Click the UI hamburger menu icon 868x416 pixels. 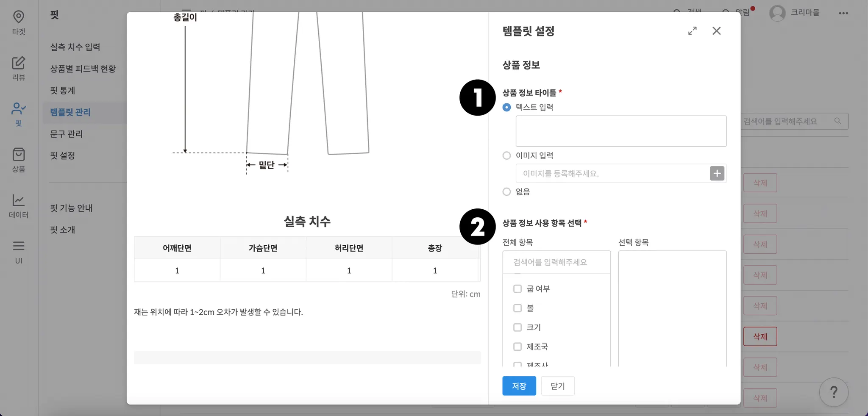[18, 246]
